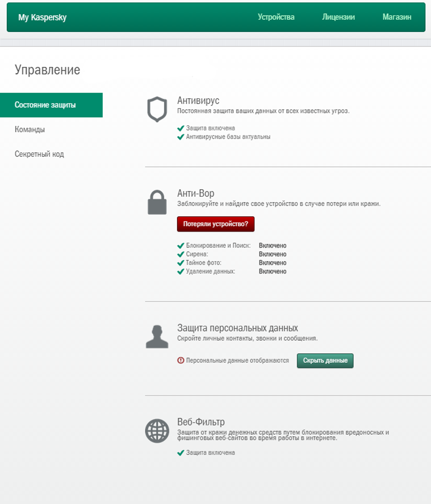Click the personal data person silhouette icon
The height and width of the screenshot is (504, 431).
[157, 336]
